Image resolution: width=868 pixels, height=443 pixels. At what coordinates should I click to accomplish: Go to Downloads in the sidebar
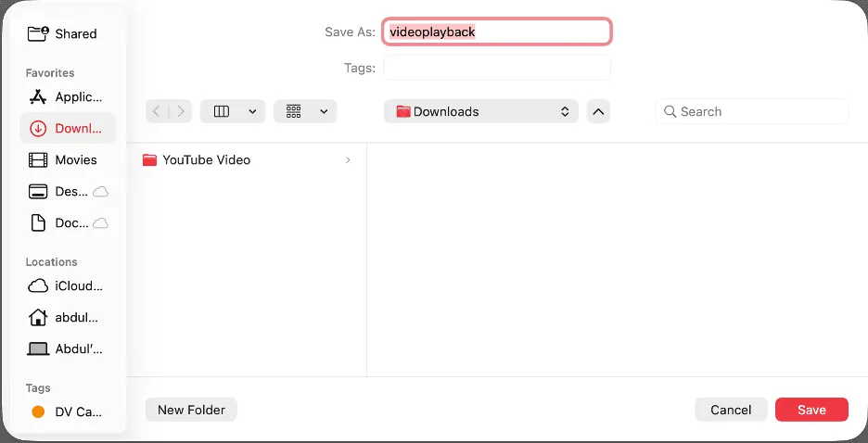pos(67,129)
